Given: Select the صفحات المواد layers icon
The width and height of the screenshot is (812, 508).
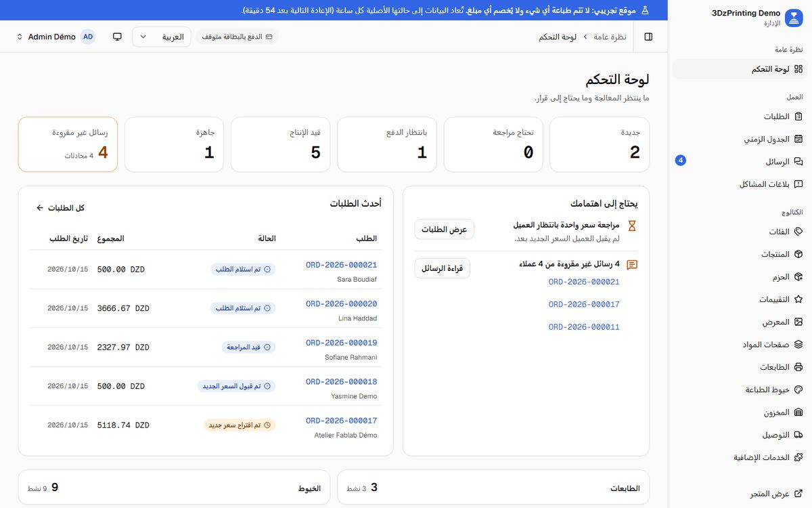Looking at the screenshot, I should [798, 345].
